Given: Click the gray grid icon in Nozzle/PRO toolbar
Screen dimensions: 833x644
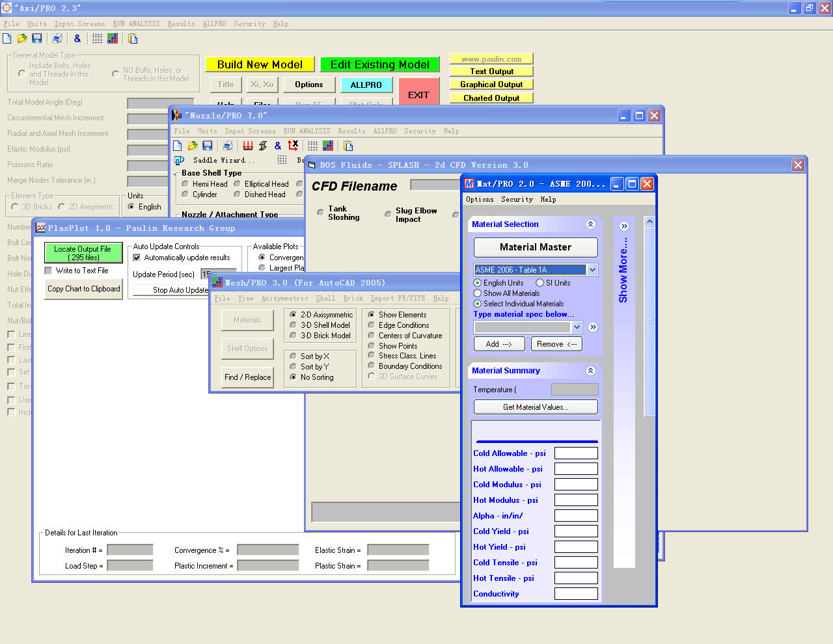Looking at the screenshot, I should [x=313, y=146].
